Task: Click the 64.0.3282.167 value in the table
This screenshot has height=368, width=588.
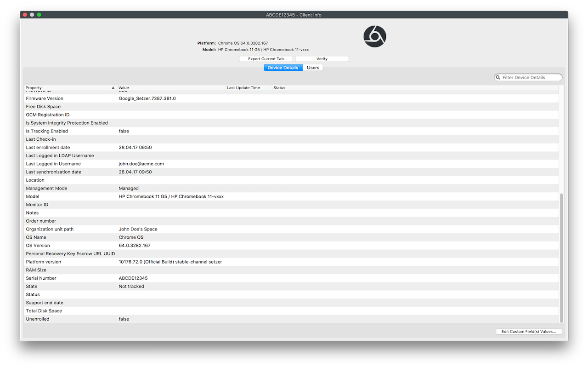Action: pyautogui.click(x=135, y=246)
